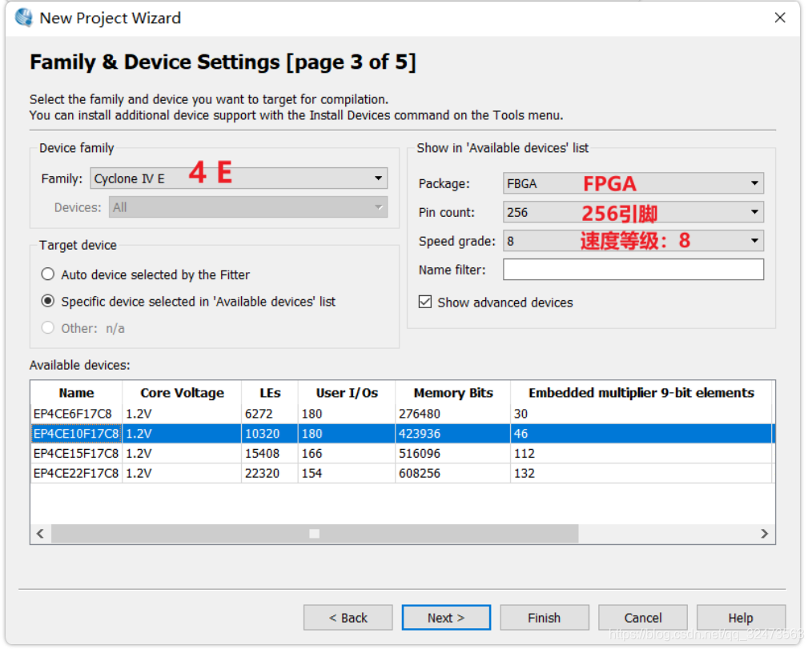Click into the Name filter field
This screenshot has width=812, height=649.
coord(633,270)
